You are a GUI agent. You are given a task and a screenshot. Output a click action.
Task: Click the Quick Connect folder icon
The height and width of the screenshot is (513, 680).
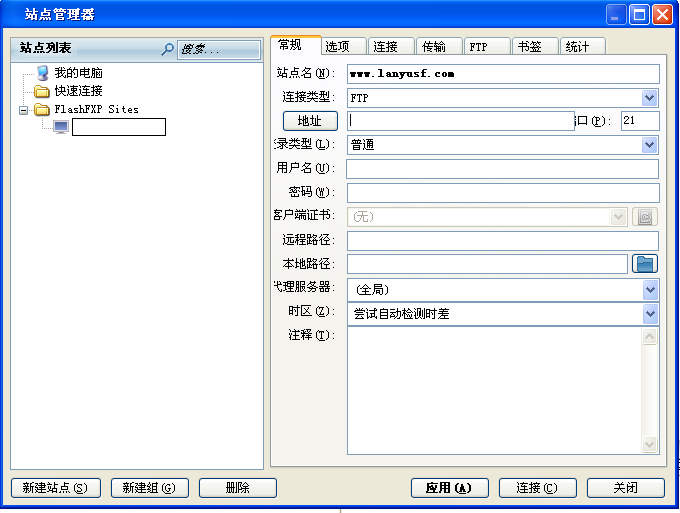(42, 91)
